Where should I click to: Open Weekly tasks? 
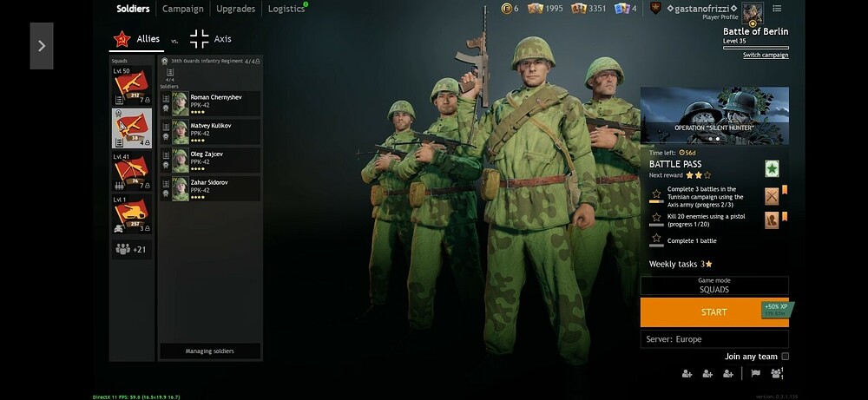[681, 265]
